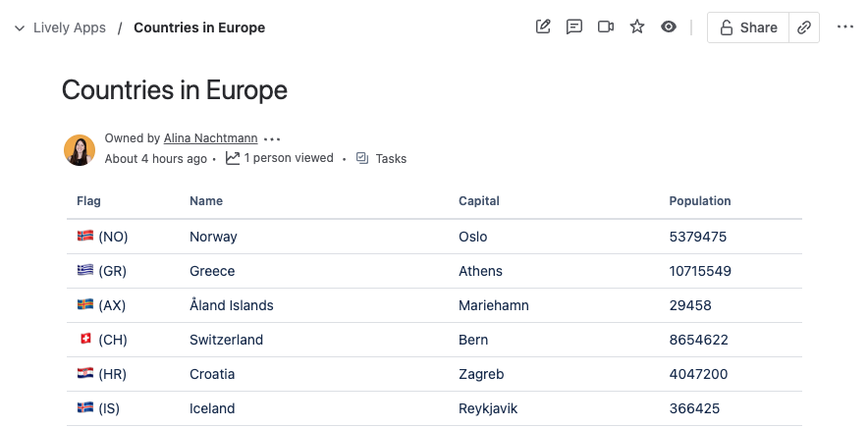Open the comments icon
868x428 pixels.
(574, 27)
